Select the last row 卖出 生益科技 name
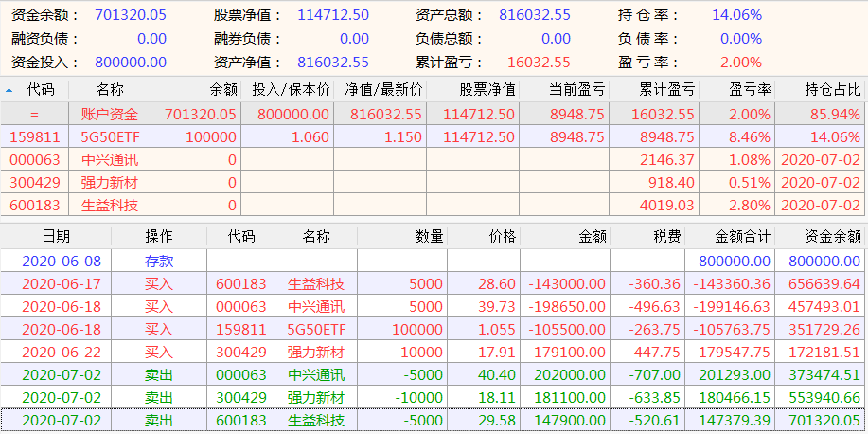The width and height of the screenshot is (868, 434). 316,421
